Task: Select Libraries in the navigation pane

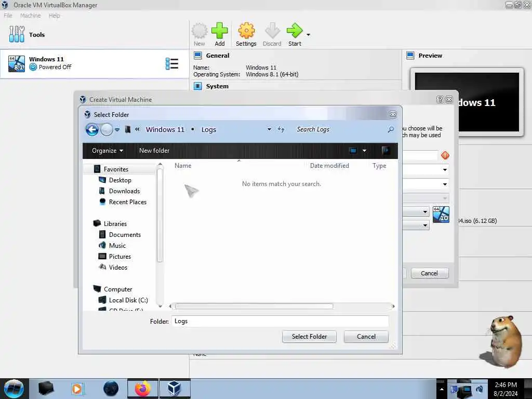Action: point(115,223)
